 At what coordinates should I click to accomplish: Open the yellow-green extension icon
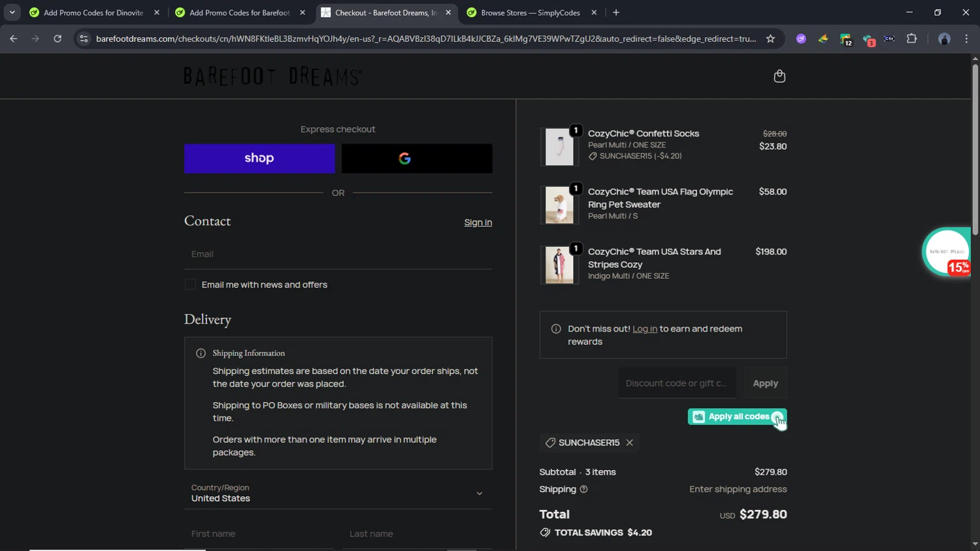coord(823,39)
